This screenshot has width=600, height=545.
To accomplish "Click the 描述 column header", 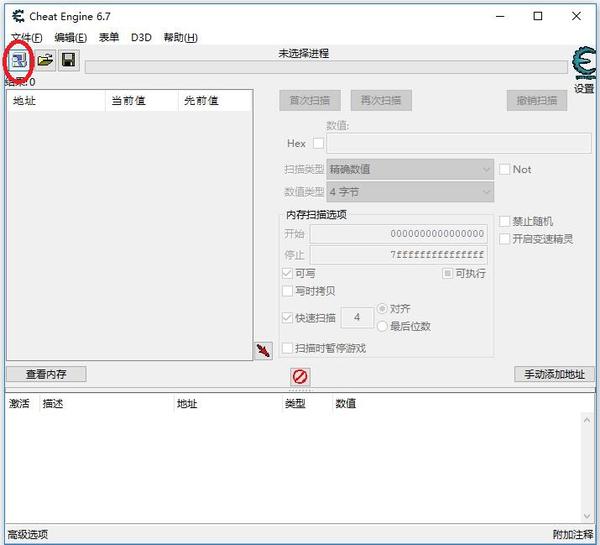I will click(106, 403).
